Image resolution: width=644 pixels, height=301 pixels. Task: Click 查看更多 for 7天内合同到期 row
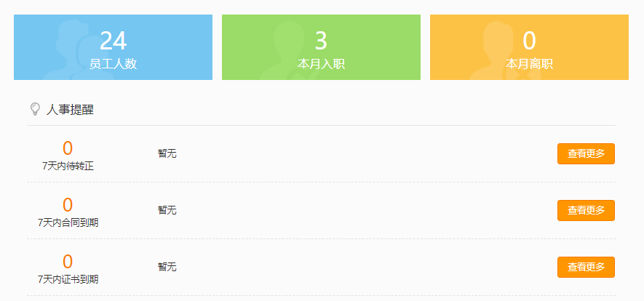point(586,210)
